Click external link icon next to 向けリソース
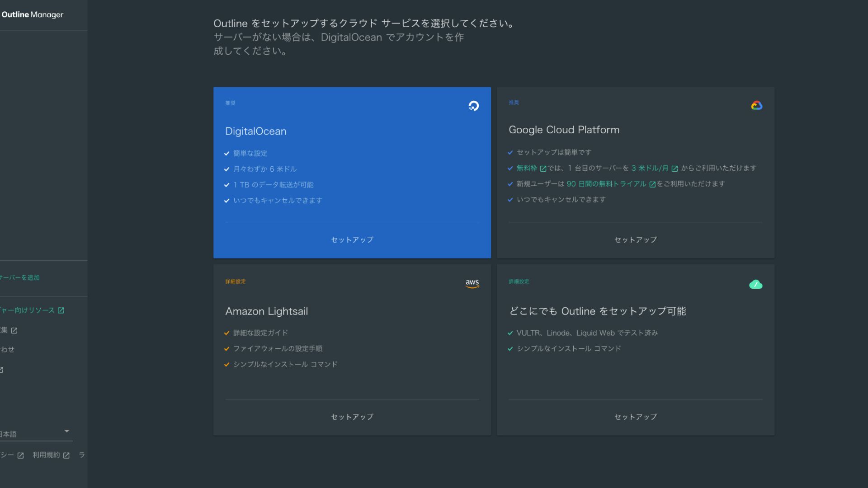Image resolution: width=868 pixels, height=488 pixels. click(61, 310)
